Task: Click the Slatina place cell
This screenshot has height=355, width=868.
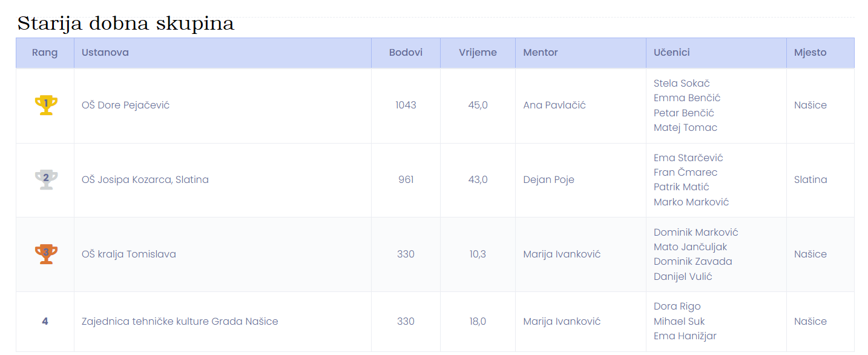Action: pos(810,179)
